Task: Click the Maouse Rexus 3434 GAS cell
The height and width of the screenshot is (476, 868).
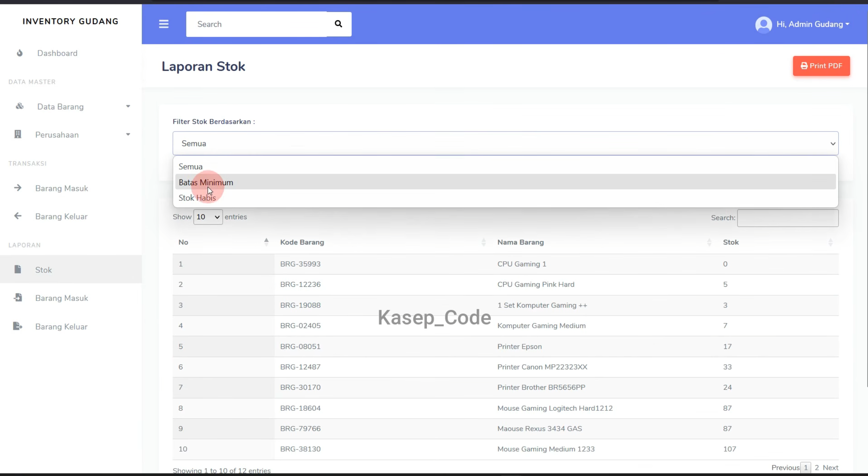Action: coord(604,428)
